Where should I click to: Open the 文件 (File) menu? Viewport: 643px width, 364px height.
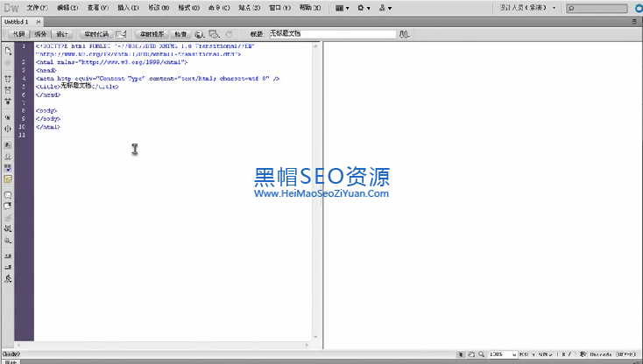coord(36,7)
